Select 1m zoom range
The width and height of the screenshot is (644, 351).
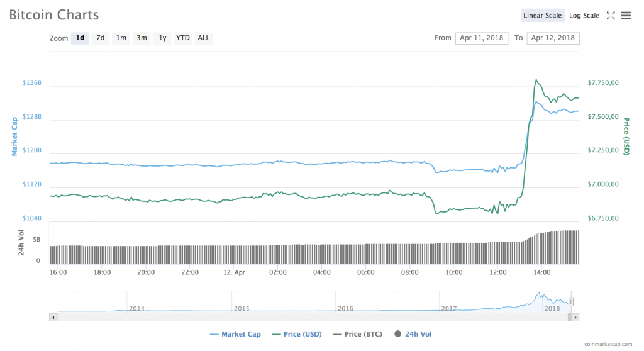pos(121,38)
